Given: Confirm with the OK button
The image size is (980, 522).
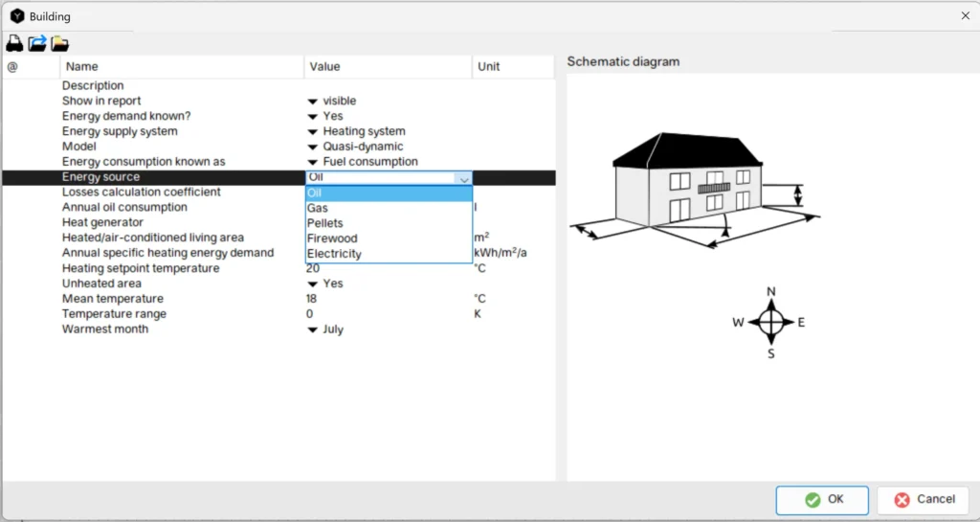Looking at the screenshot, I should point(822,500).
